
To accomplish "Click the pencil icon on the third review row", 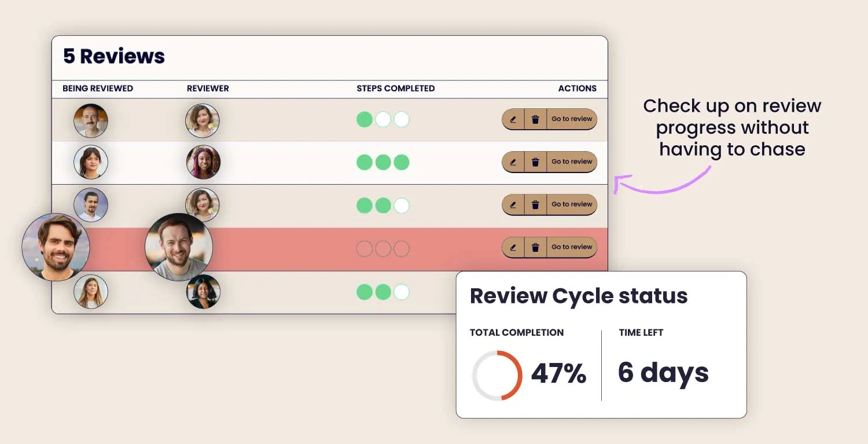I will 513,204.
